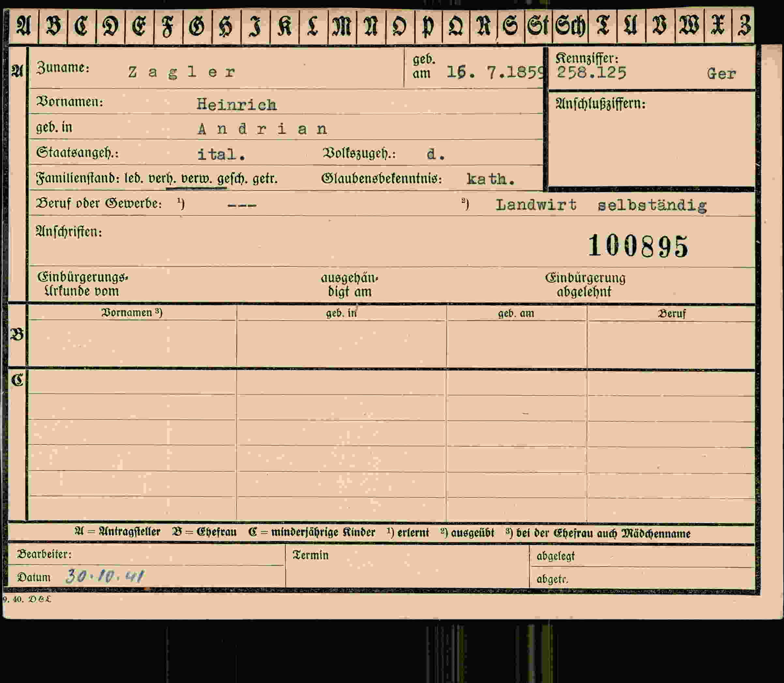Click the 'geb. am' column header
Viewport: 784px width, 683px height.
(x=516, y=314)
